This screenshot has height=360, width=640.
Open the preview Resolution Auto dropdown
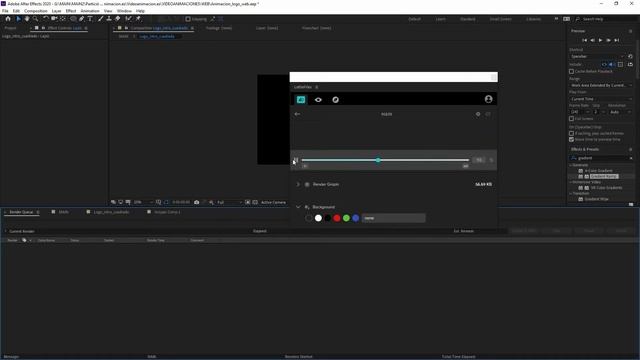(x=620, y=112)
